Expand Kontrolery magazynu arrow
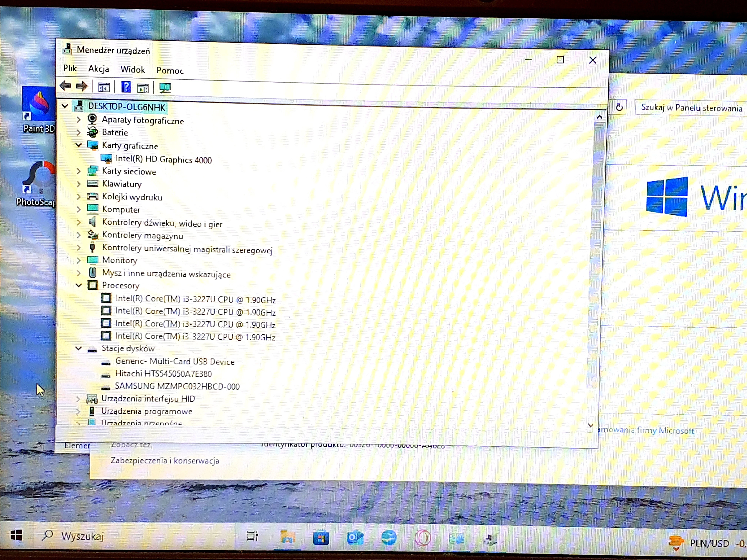This screenshot has height=560, width=747. [78, 235]
